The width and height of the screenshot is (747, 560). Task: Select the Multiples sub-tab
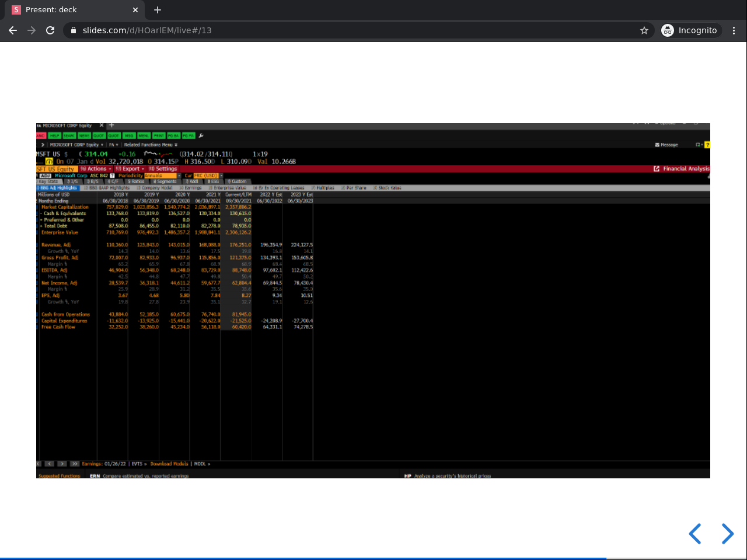tap(323, 188)
